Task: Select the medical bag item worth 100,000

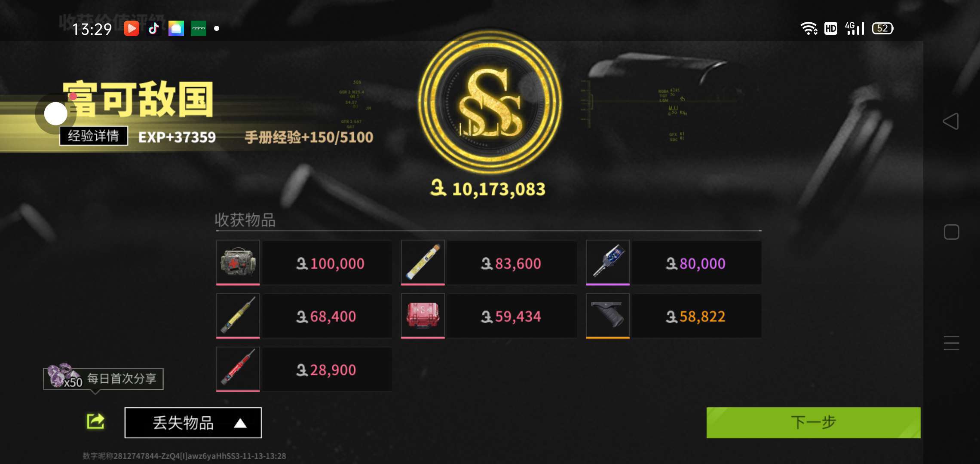Action: (238, 263)
